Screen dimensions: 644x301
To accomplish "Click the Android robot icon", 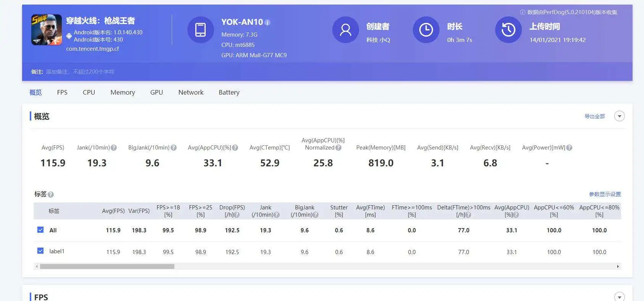I will pyautogui.click(x=69, y=36).
